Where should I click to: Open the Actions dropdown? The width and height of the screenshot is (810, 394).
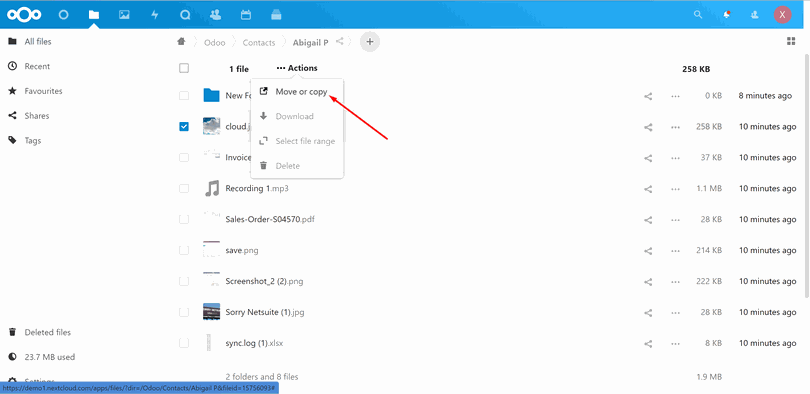[x=297, y=68]
